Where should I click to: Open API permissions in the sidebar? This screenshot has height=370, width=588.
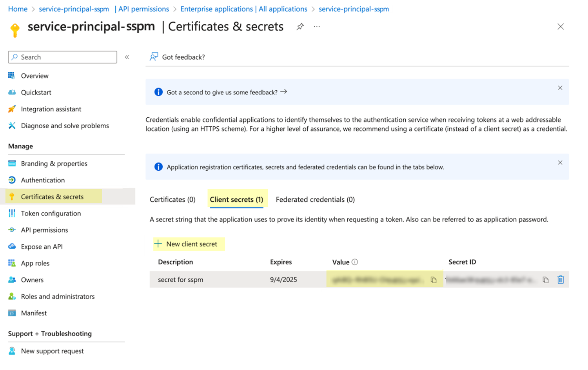(44, 230)
